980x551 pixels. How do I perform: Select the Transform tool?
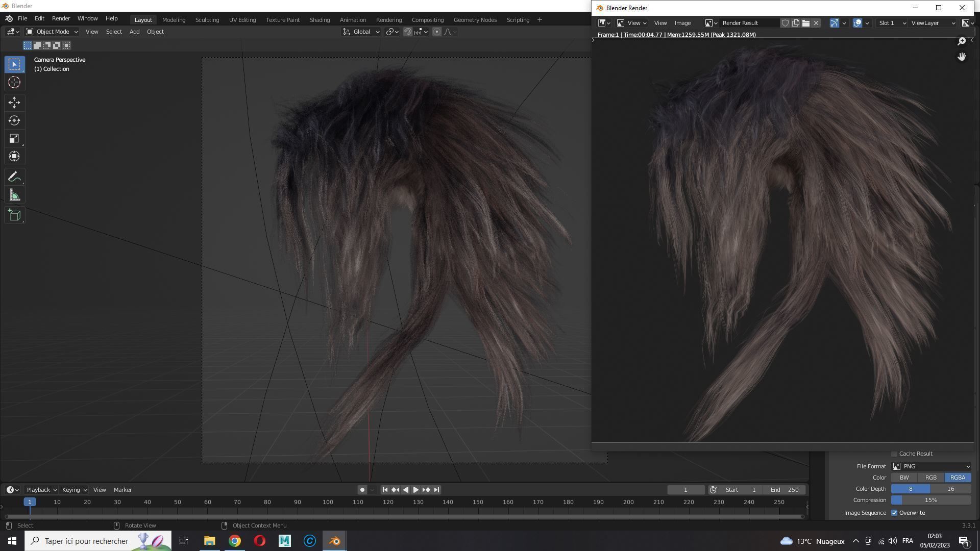tap(14, 156)
